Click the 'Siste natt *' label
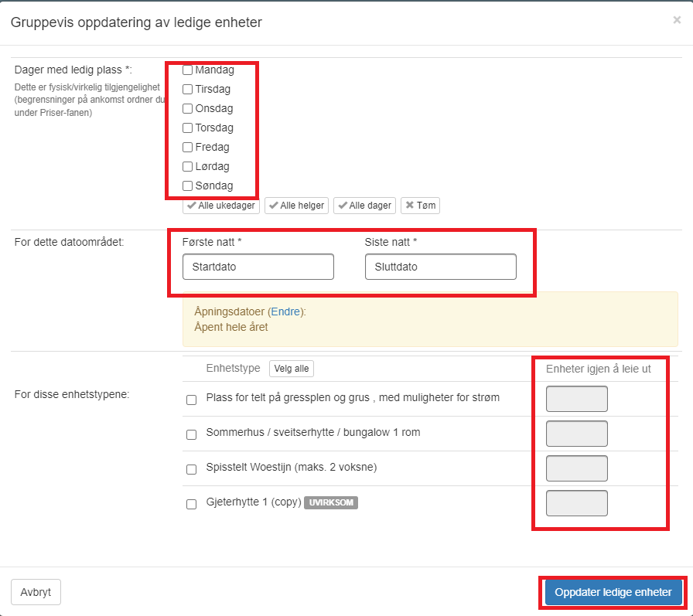This screenshot has height=616, width=693. point(391,242)
